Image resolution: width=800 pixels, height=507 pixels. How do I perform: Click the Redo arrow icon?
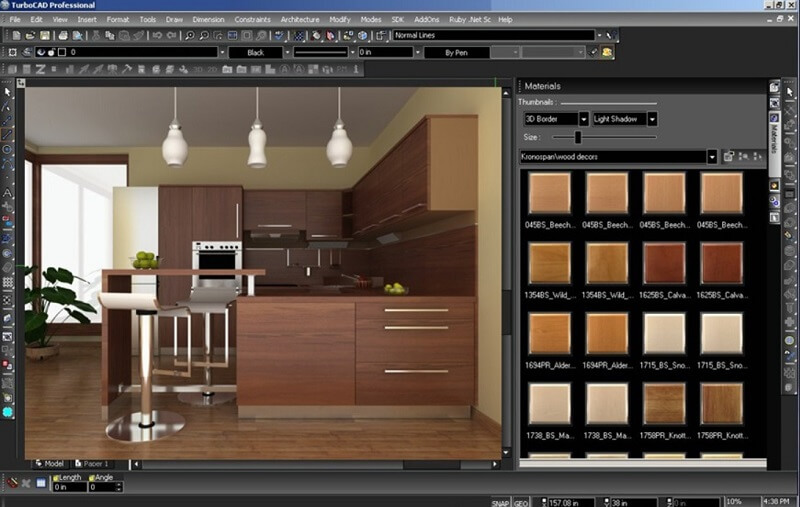[173, 36]
